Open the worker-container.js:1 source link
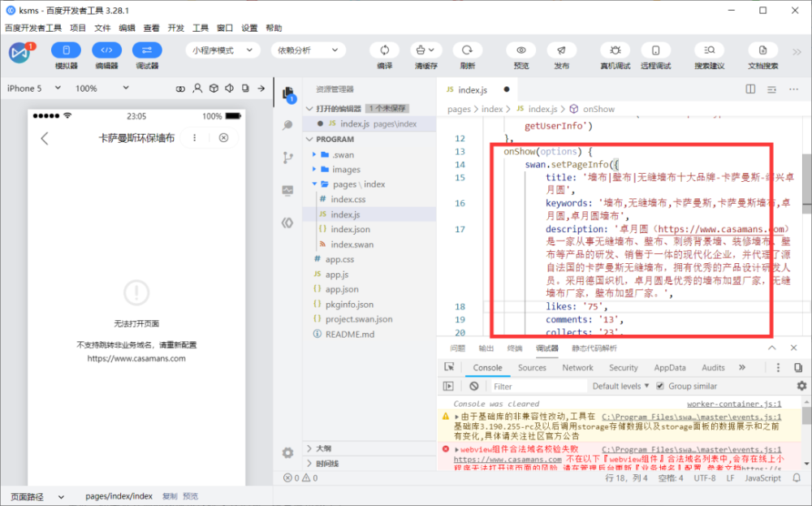 [734, 404]
